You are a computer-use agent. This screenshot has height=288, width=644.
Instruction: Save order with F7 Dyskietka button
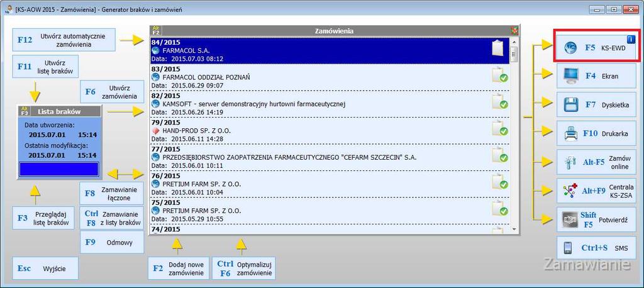click(596, 104)
